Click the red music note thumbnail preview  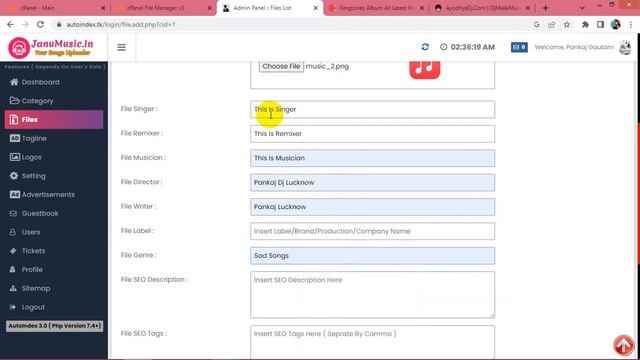point(425,69)
